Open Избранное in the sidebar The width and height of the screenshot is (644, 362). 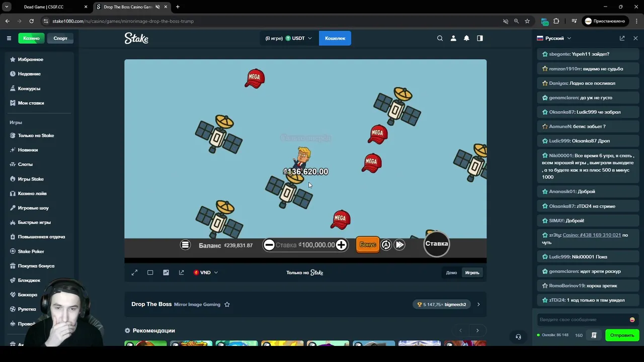(39, 59)
